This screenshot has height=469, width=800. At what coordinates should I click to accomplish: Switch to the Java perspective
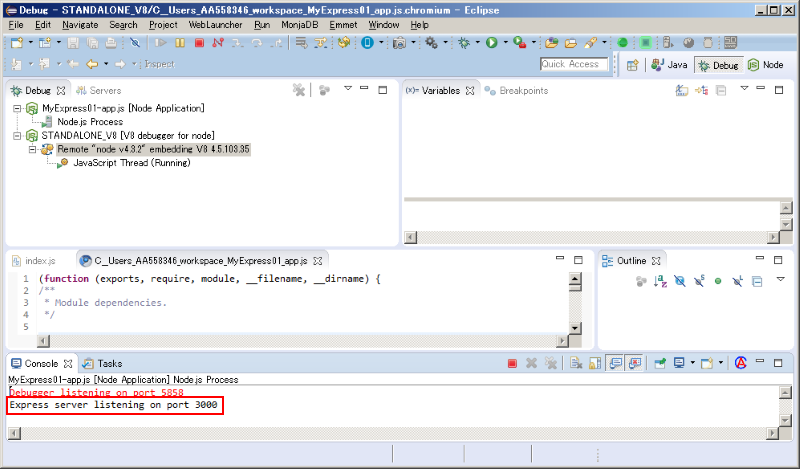[x=669, y=65]
